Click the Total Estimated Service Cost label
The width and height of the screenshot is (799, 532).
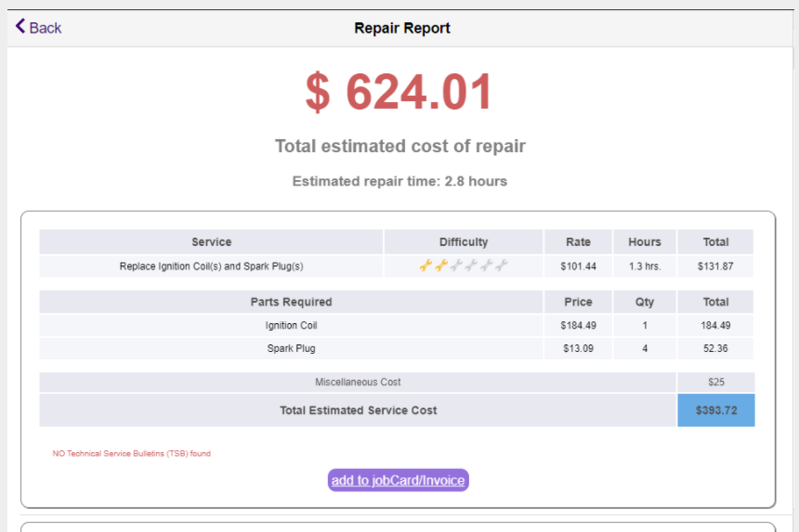coord(358,410)
